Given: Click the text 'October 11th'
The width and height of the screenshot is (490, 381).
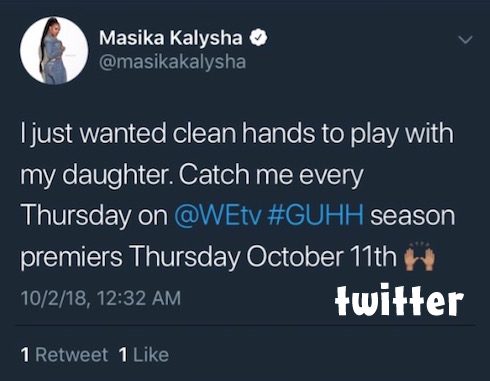Looking at the screenshot, I should (x=321, y=257).
